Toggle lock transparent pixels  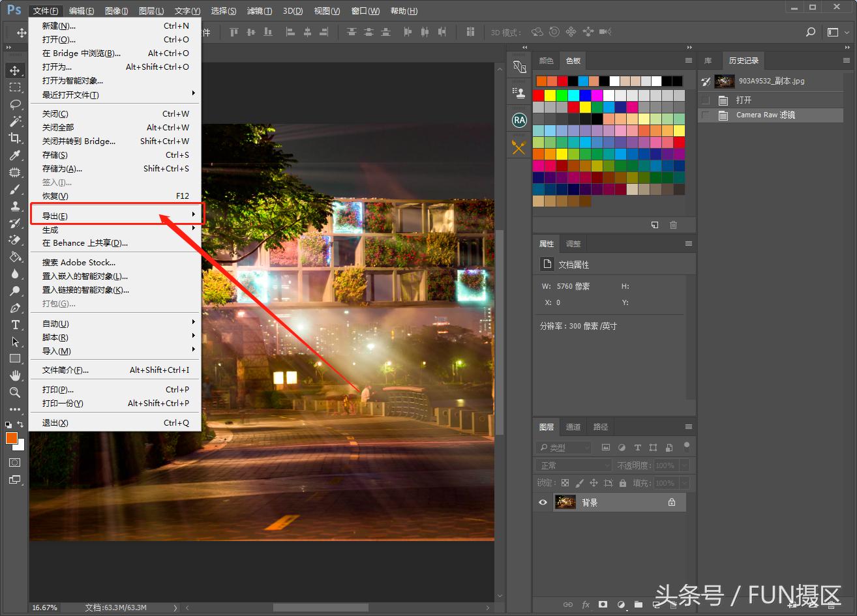pyautogui.click(x=565, y=483)
